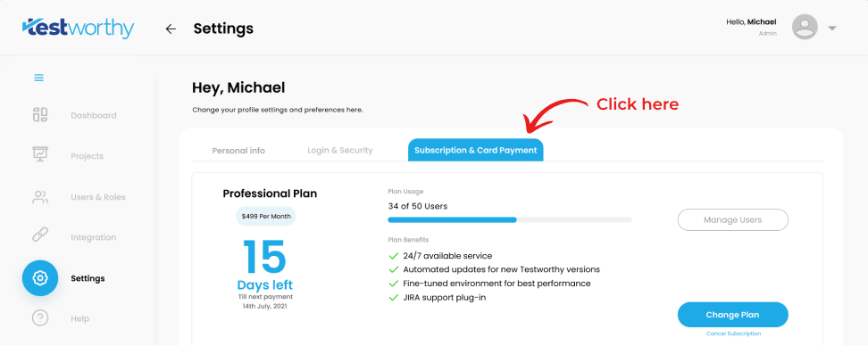Viewport: 868px width, 346px height.
Task: Click the plan usage progress bar
Action: pos(510,220)
